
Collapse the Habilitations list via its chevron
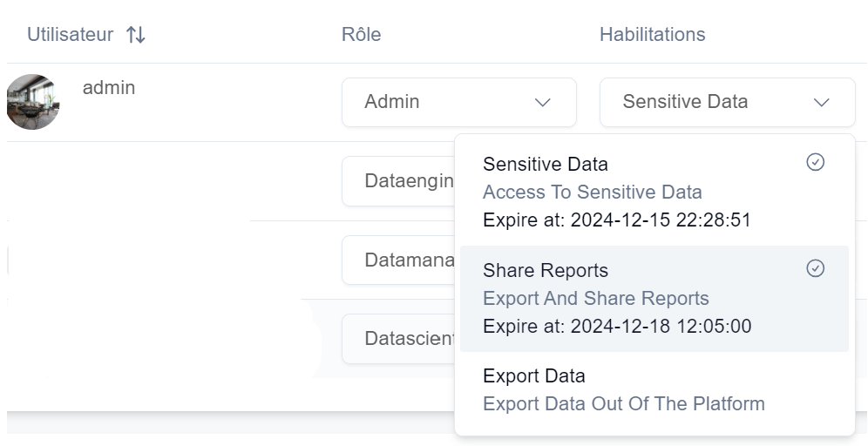[821, 103]
